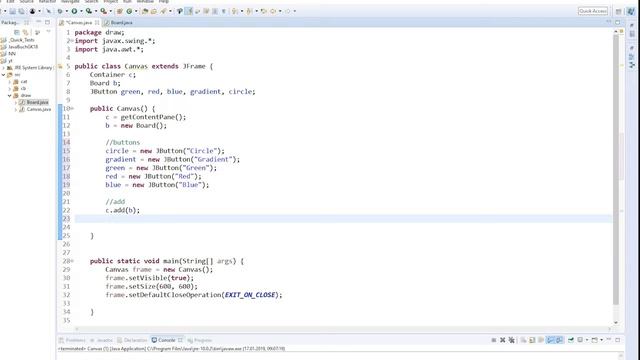Click the editor scroll-down arrow

coord(616,322)
